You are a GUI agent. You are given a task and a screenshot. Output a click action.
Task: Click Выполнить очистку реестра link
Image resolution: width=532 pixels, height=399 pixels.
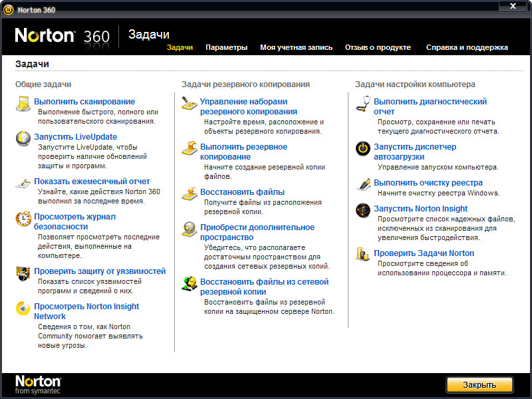point(428,182)
